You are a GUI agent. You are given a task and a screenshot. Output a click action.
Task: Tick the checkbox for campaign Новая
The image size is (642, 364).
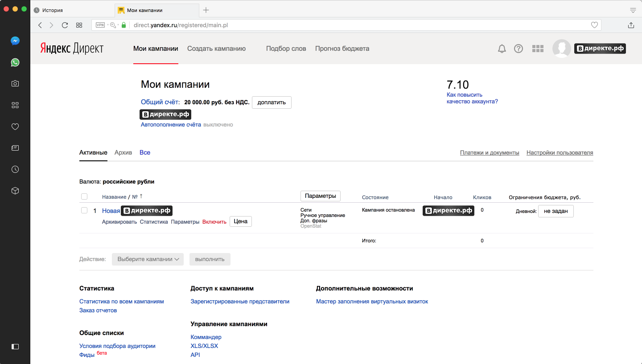(84, 210)
